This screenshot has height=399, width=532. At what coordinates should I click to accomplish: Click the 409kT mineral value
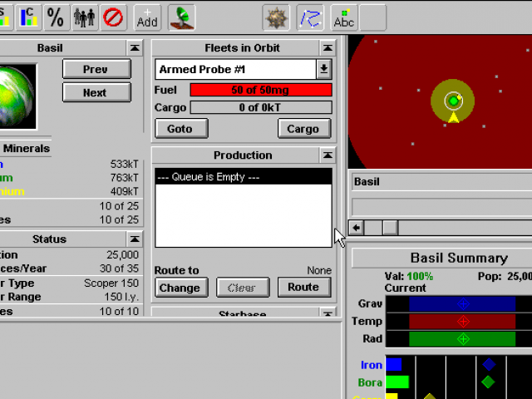click(124, 191)
